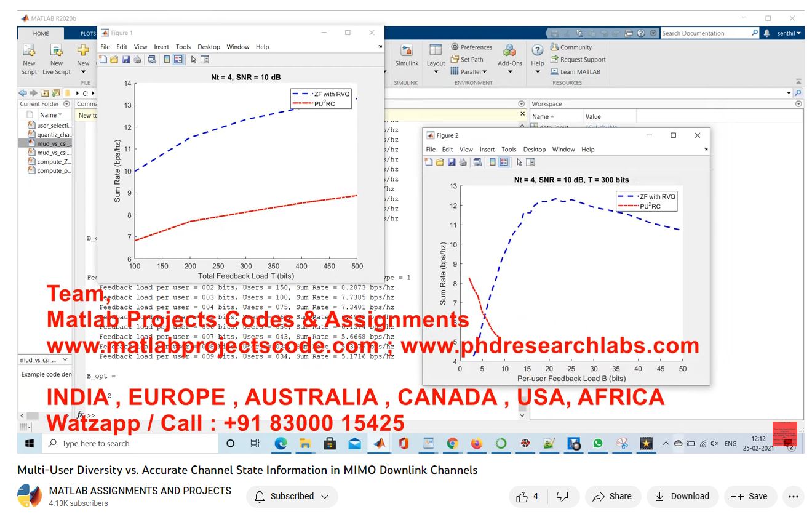Image resolution: width=812 pixels, height=517 pixels.
Task: Click the notification bell icon
Action: click(x=766, y=33)
